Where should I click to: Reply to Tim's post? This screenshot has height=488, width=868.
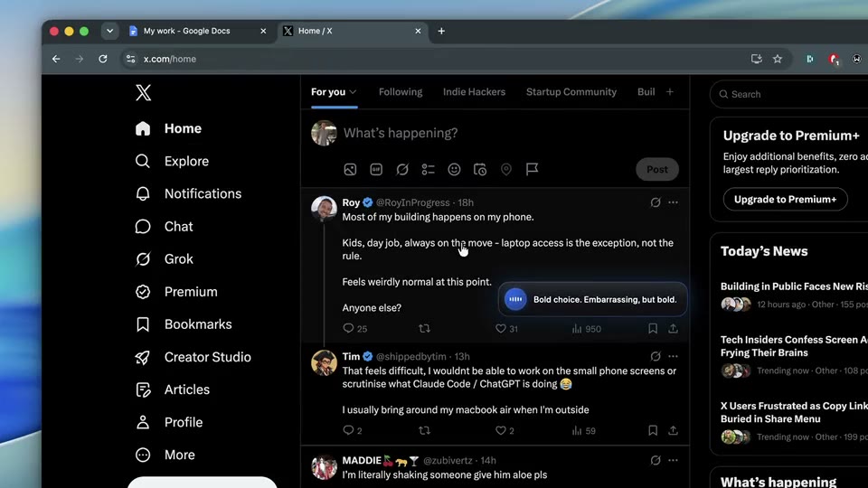(x=352, y=430)
